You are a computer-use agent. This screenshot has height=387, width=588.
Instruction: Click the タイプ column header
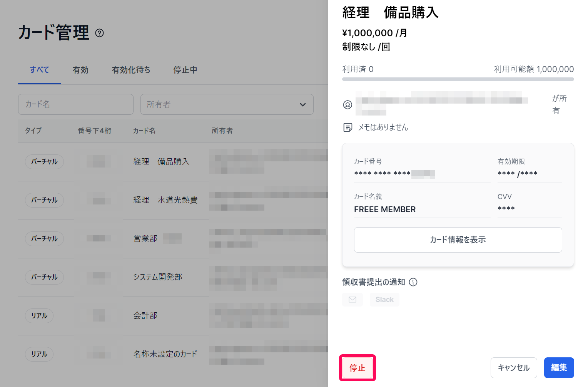click(x=33, y=131)
